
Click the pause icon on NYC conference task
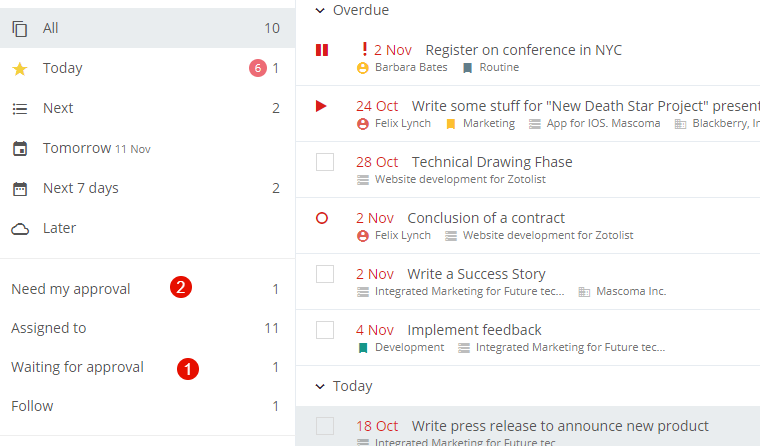pyautogui.click(x=322, y=50)
